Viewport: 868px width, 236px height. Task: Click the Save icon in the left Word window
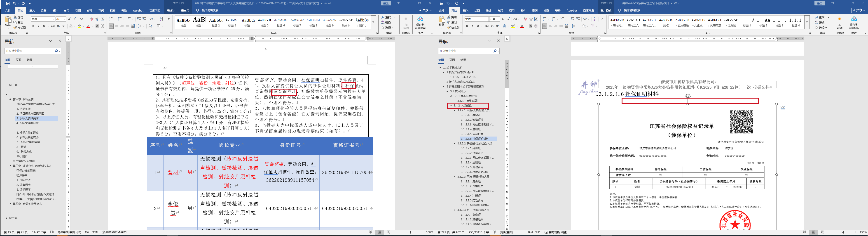[8, 3]
